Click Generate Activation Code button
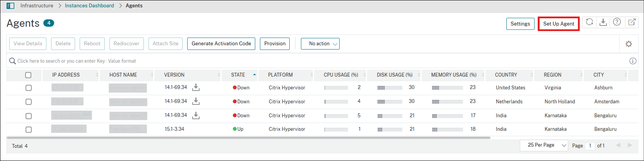The image size is (644, 161). pyautogui.click(x=221, y=44)
